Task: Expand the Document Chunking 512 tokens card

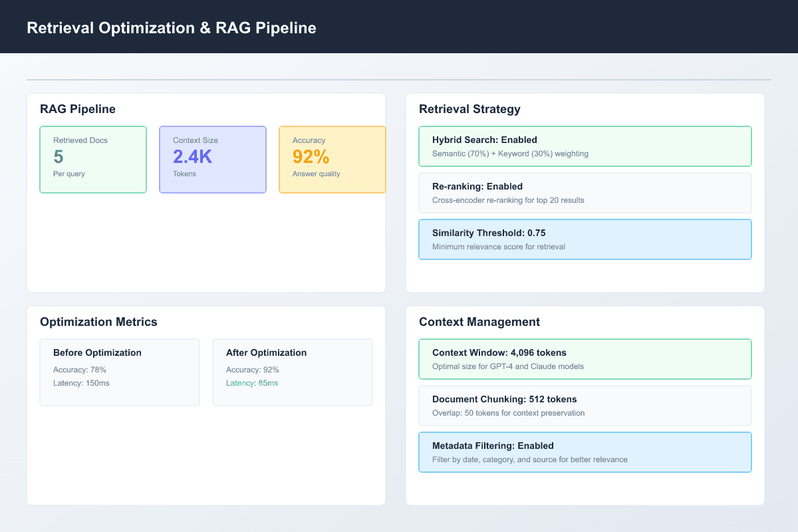Action: click(585, 405)
